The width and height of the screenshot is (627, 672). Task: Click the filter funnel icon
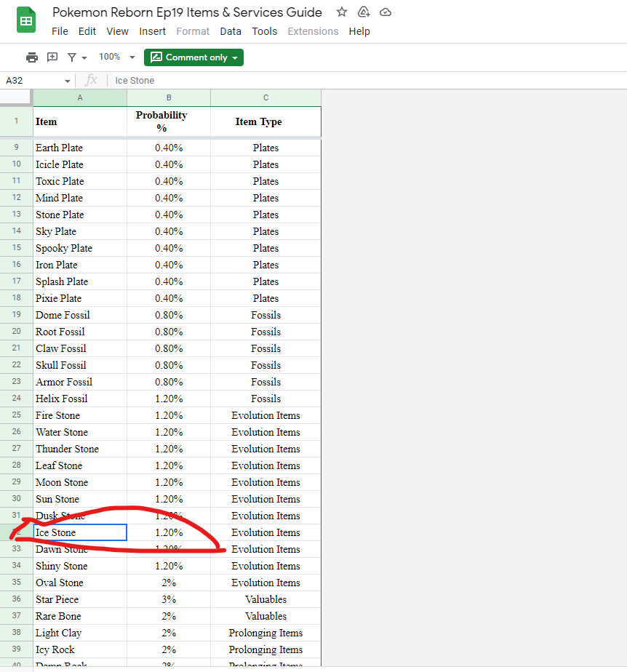point(72,57)
